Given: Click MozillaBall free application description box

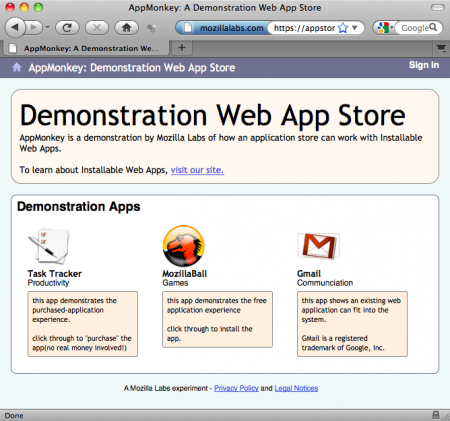Looking at the screenshot, I should (x=217, y=319).
